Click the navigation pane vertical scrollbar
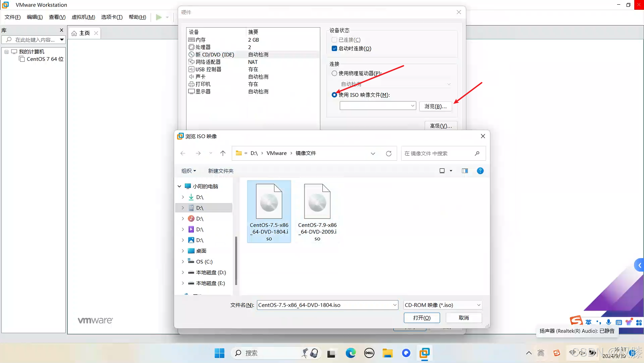This screenshot has width=644, height=363. (236, 261)
